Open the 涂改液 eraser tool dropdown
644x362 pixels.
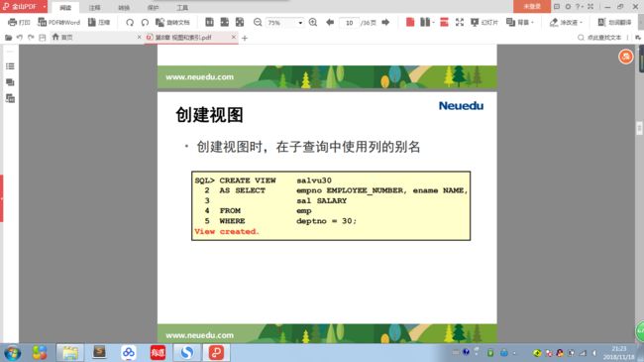point(567,22)
